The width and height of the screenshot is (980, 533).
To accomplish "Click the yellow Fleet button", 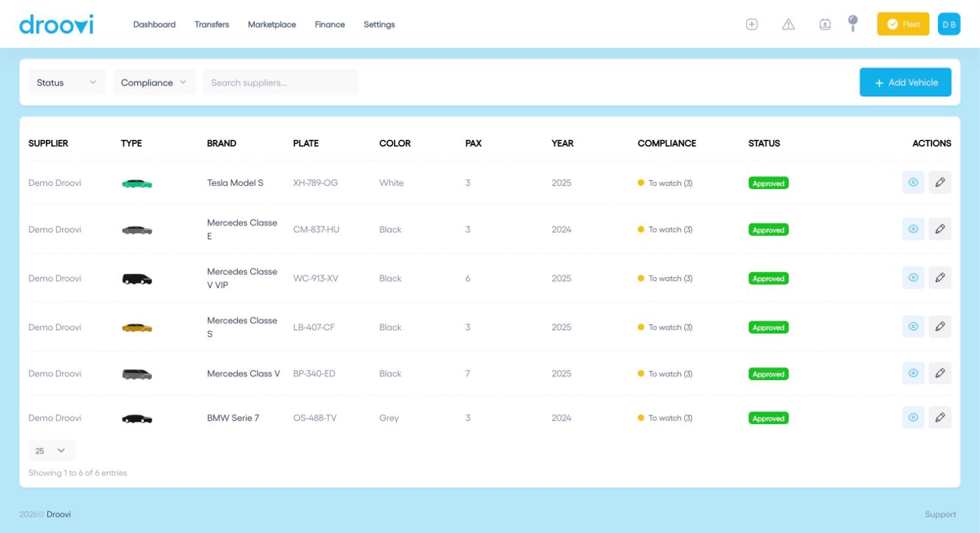I will [903, 24].
